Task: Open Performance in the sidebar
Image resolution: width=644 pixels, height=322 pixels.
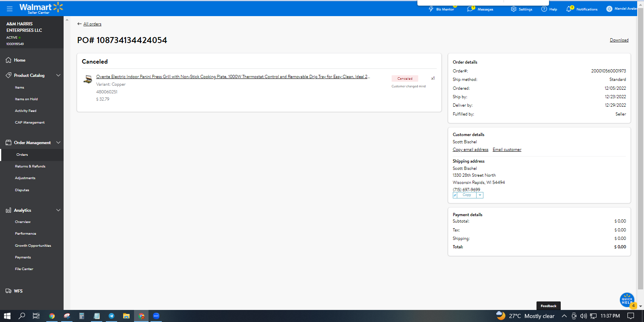Action: pos(25,233)
